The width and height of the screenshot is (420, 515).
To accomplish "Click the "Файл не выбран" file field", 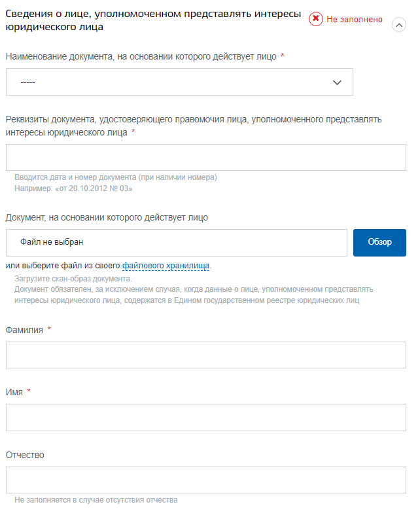I will [177, 243].
